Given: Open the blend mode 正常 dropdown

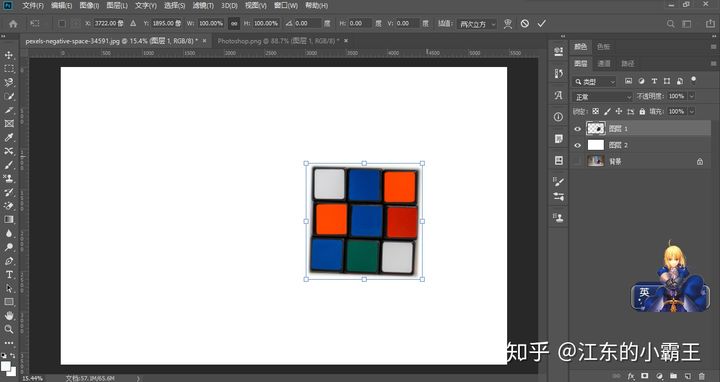Looking at the screenshot, I should (x=603, y=96).
